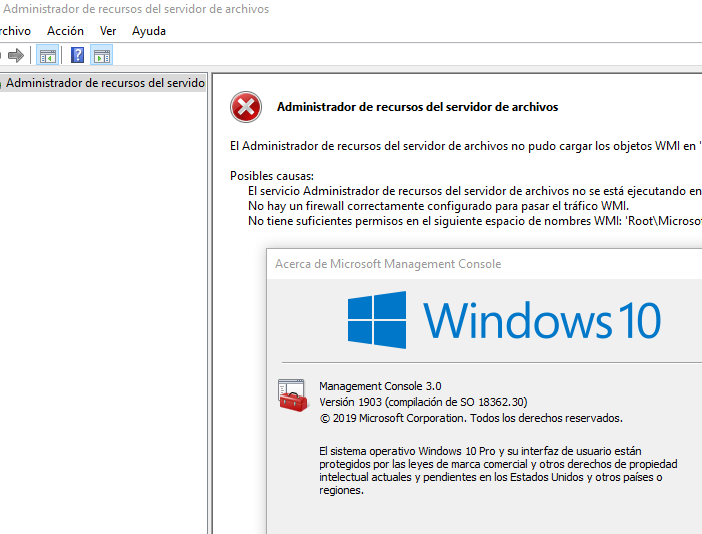Toggle the Show/Hide Action Pane icon
The image size is (702, 534).
click(102, 56)
